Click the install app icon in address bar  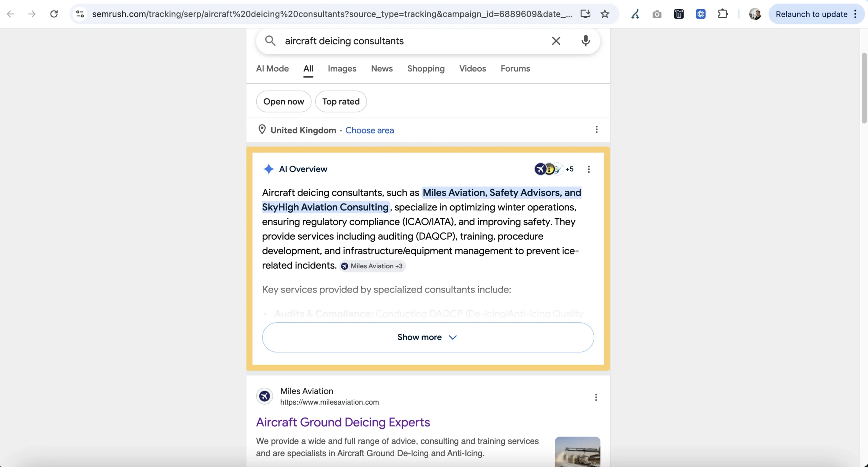tap(585, 14)
